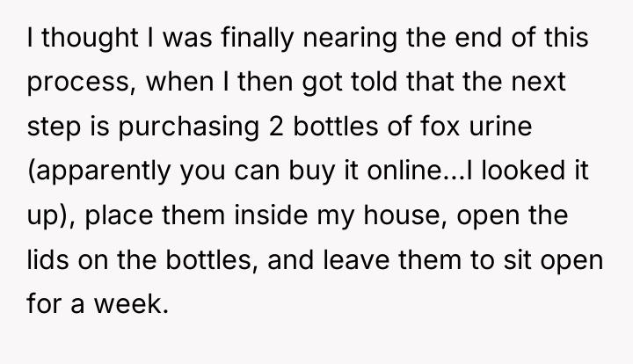Click the word "told" in the text
Viewport: 633px width, 364px height.
[374, 82]
